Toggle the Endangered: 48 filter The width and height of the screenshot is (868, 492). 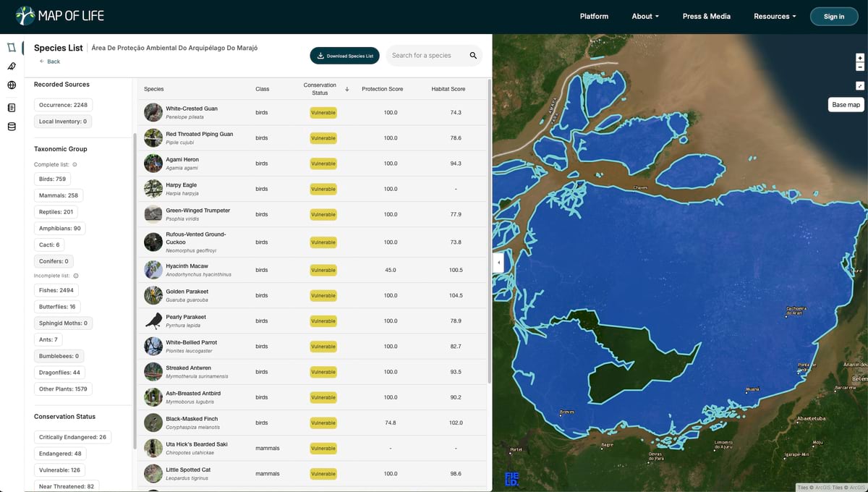click(x=60, y=454)
